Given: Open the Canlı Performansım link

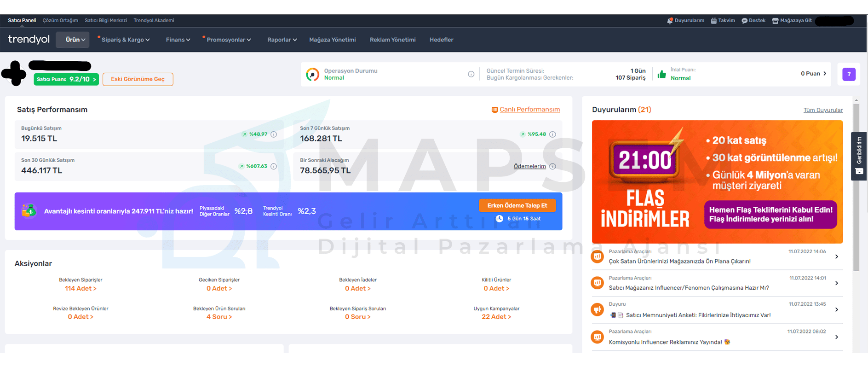Looking at the screenshot, I should pyautogui.click(x=530, y=110).
